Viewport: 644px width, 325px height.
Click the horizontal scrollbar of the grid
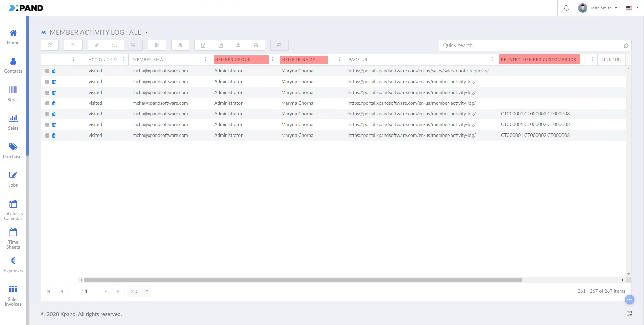[x=303, y=280]
